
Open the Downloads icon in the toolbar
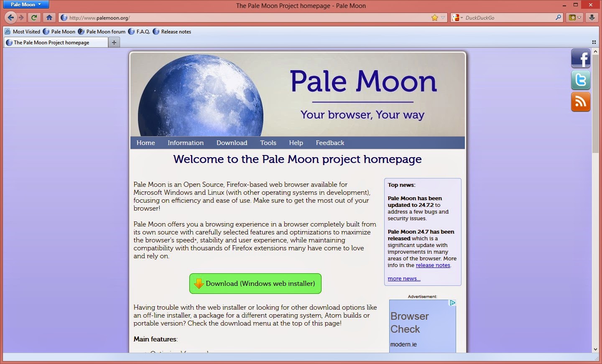[592, 18]
